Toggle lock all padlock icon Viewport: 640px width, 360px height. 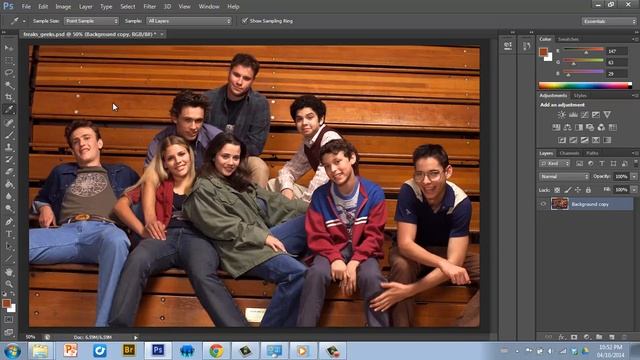click(x=588, y=190)
